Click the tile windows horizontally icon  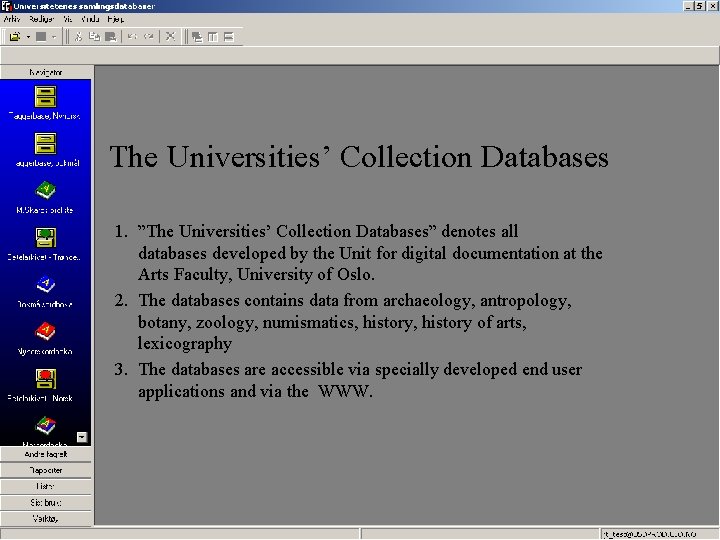[229, 37]
